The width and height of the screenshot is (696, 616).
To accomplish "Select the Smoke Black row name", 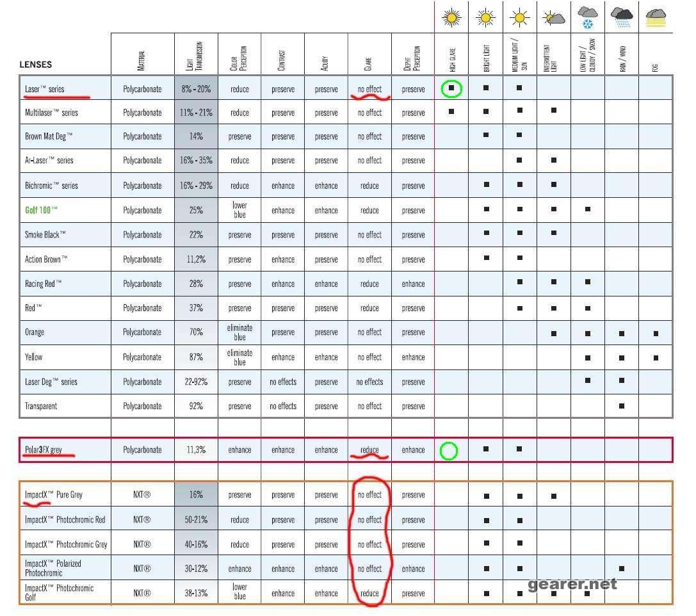I will 45,234.
